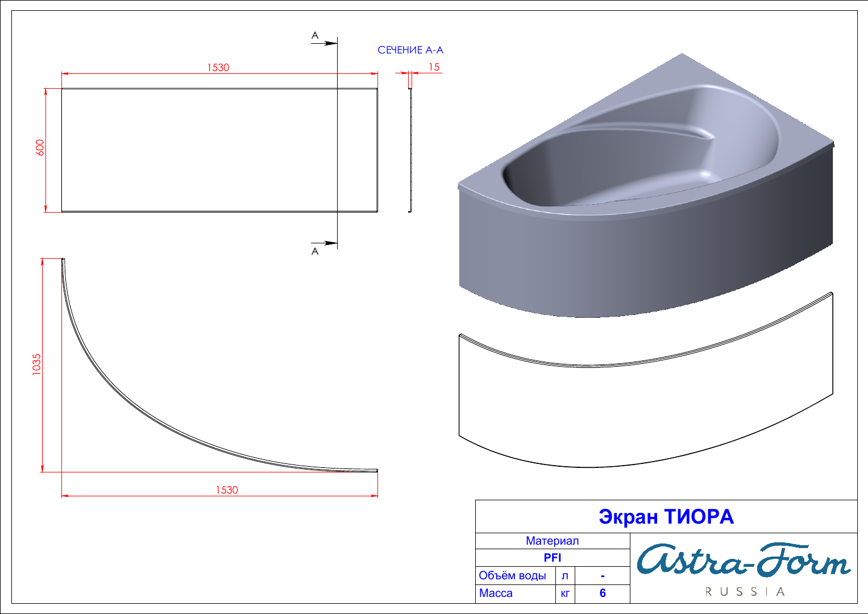Image resolution: width=868 pixels, height=614 pixels.
Task: Click the curved panel outline drawing under the 3D bathtub
Action: pyautogui.click(x=646, y=380)
